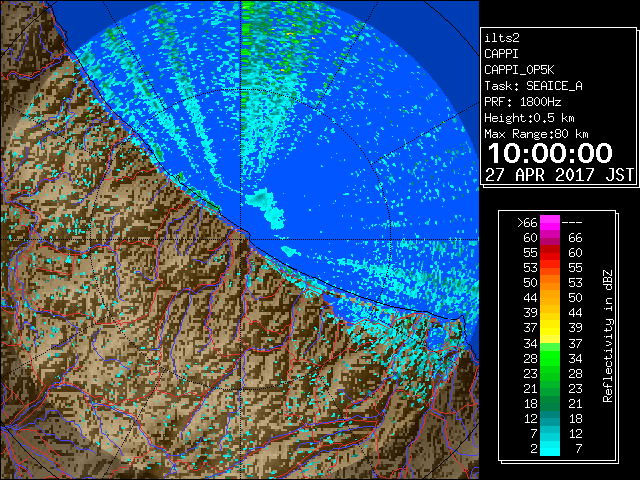640x480 pixels.
Task: Click the 'PRF: 1800Hz' entry
Action: [522, 102]
